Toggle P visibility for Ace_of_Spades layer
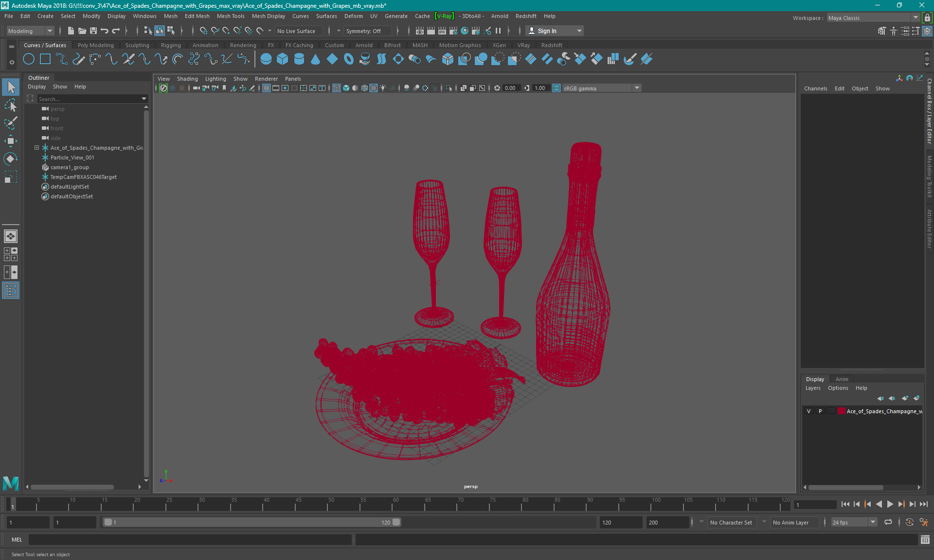This screenshot has height=560, width=934. [820, 411]
